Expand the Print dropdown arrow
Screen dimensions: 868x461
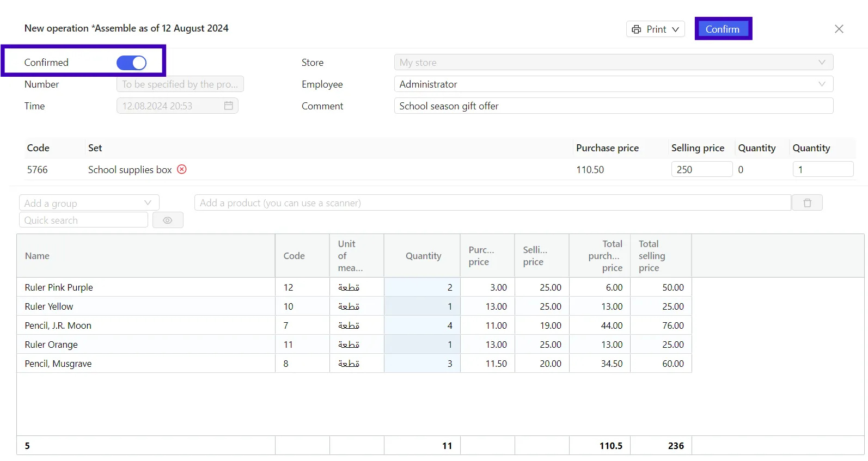click(x=675, y=29)
